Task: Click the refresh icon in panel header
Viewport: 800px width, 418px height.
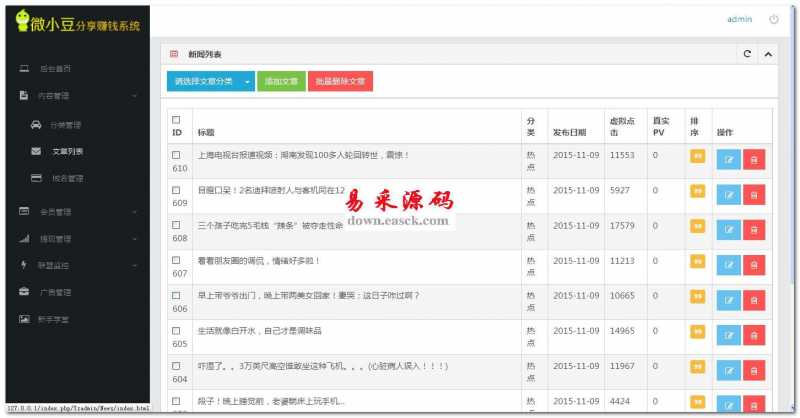Action: coord(746,54)
